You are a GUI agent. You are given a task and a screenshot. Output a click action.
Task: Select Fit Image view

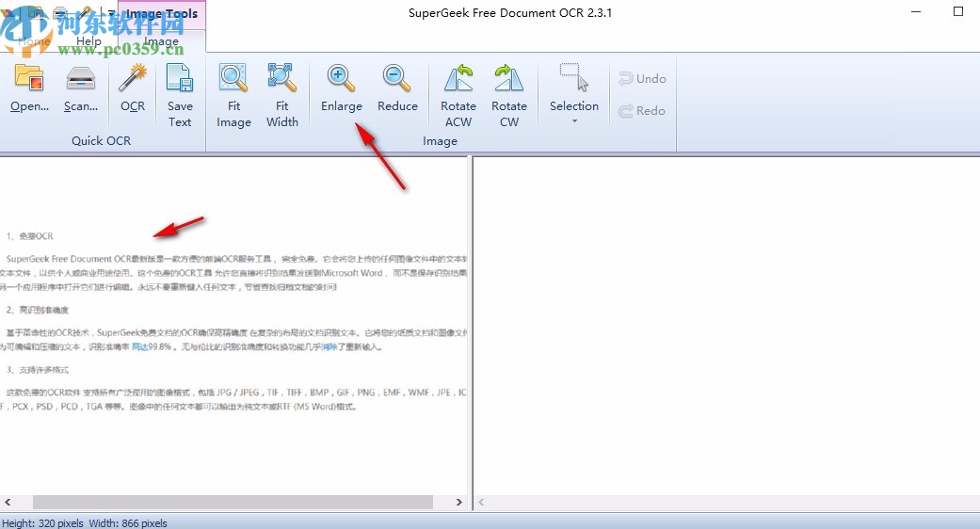click(x=233, y=96)
